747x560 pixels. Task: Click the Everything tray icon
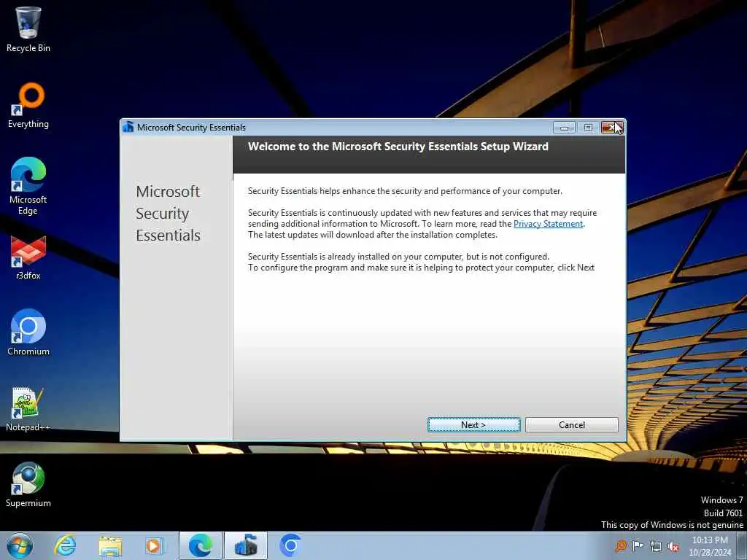(x=621, y=546)
